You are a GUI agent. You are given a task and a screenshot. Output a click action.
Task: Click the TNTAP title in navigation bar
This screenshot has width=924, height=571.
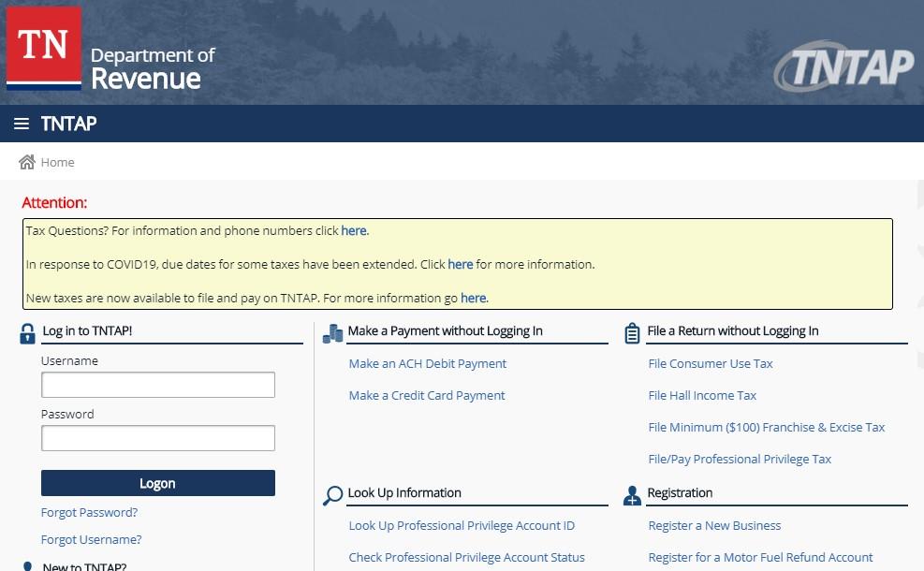(68, 124)
